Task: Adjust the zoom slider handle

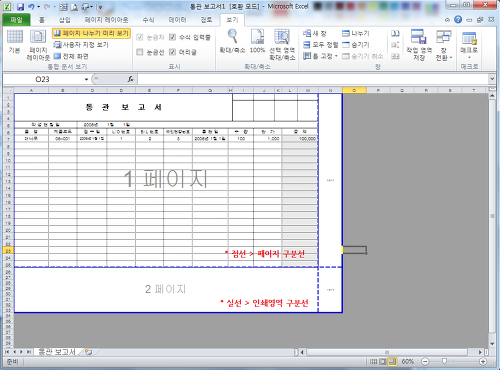Action: (444, 361)
